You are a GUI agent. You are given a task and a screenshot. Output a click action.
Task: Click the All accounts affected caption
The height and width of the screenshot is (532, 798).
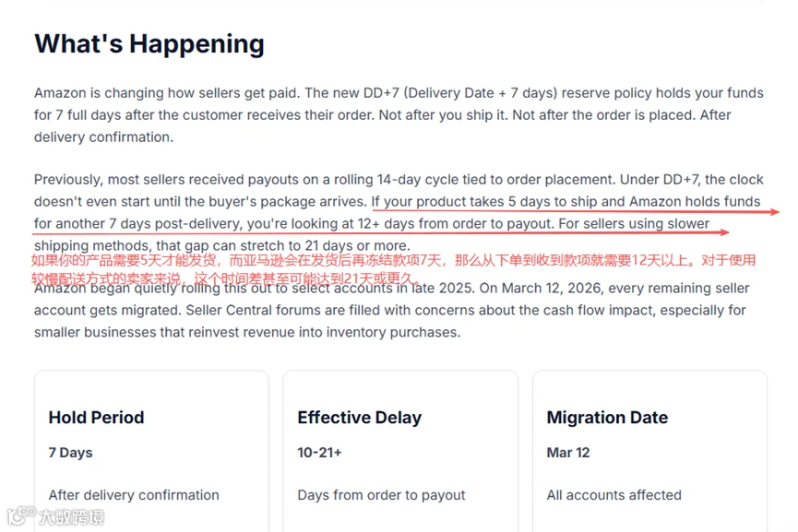pos(613,495)
